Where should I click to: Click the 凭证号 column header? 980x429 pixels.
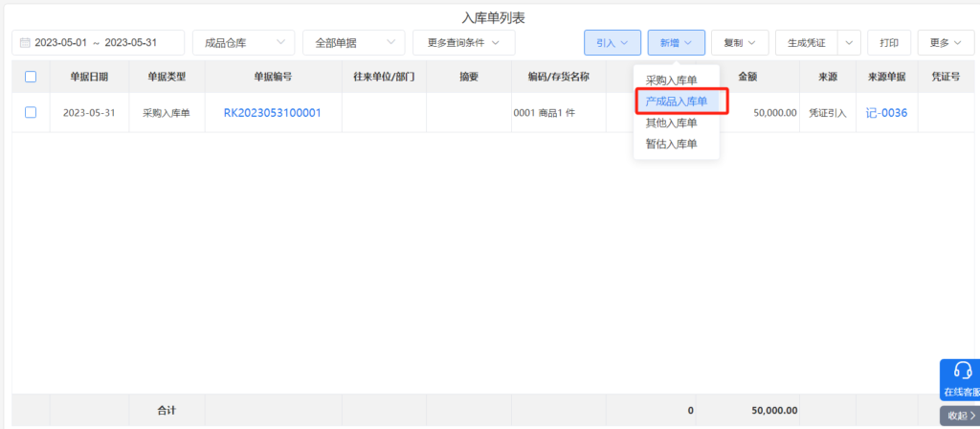point(946,77)
